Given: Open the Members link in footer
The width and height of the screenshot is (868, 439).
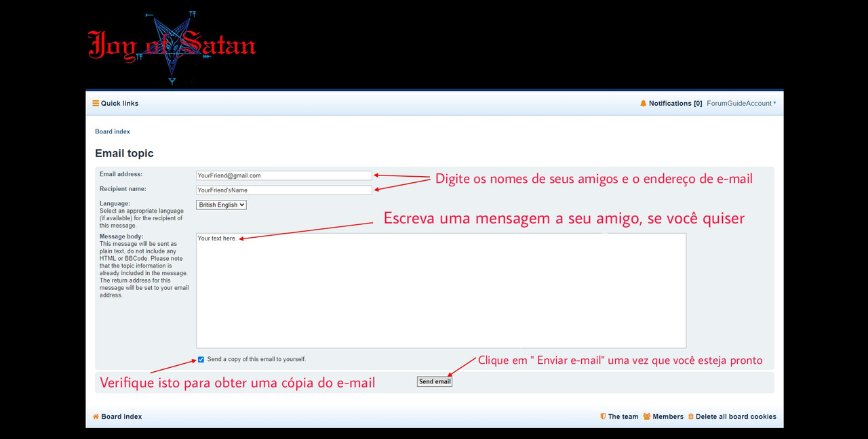Looking at the screenshot, I should 663,417.
